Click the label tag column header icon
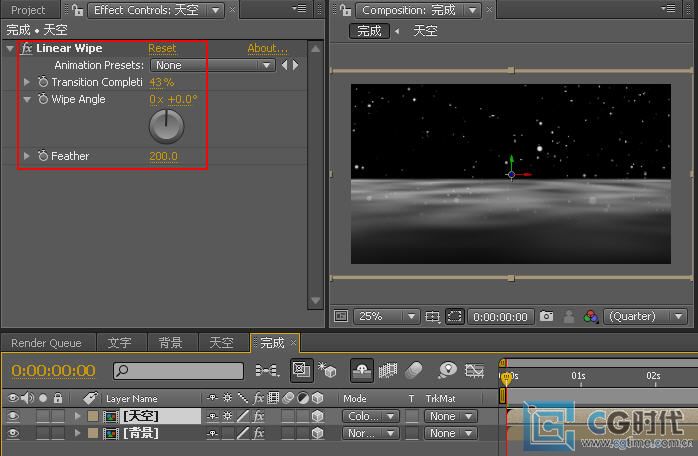The height and width of the screenshot is (456, 698). point(90,398)
